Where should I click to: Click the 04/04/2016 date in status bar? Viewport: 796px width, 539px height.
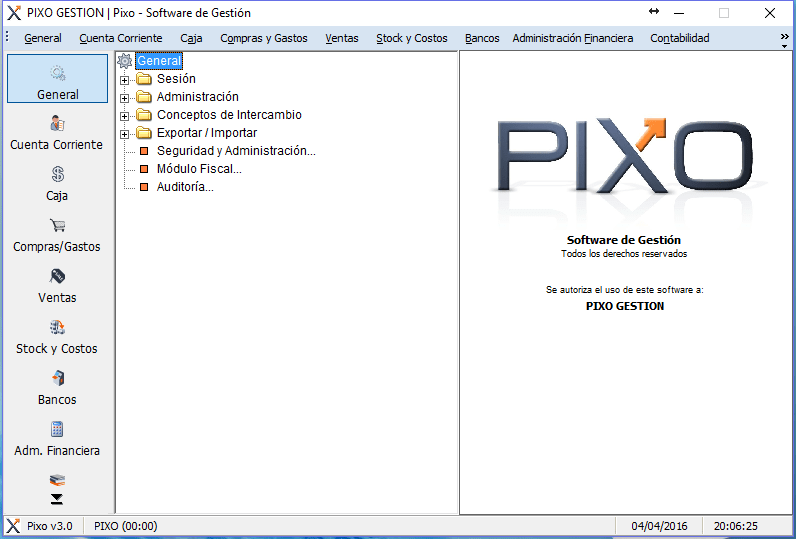point(659,526)
